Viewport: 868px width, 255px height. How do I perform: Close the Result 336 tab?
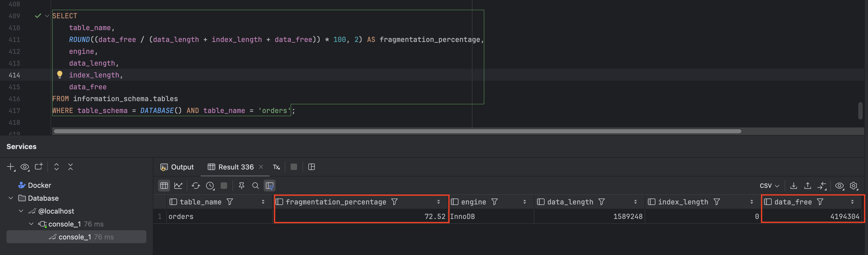click(x=261, y=167)
